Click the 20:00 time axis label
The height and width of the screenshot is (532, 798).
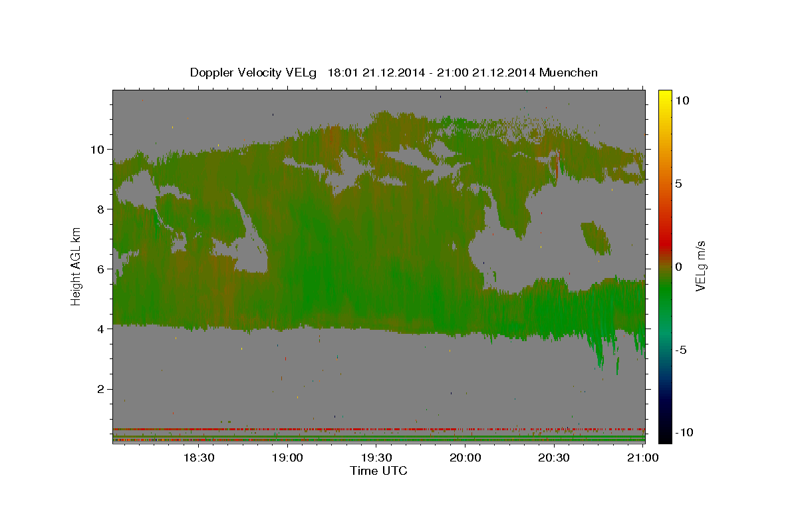465,458
